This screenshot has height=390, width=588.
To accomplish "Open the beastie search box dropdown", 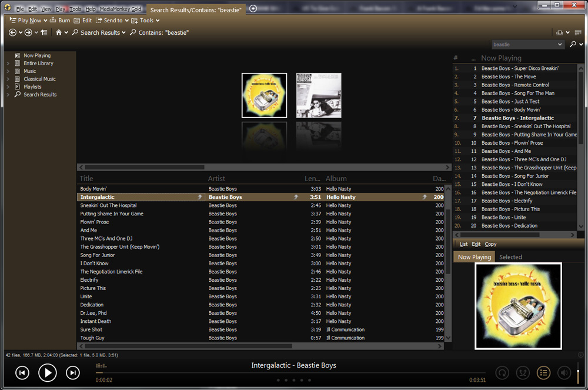I will [x=560, y=44].
